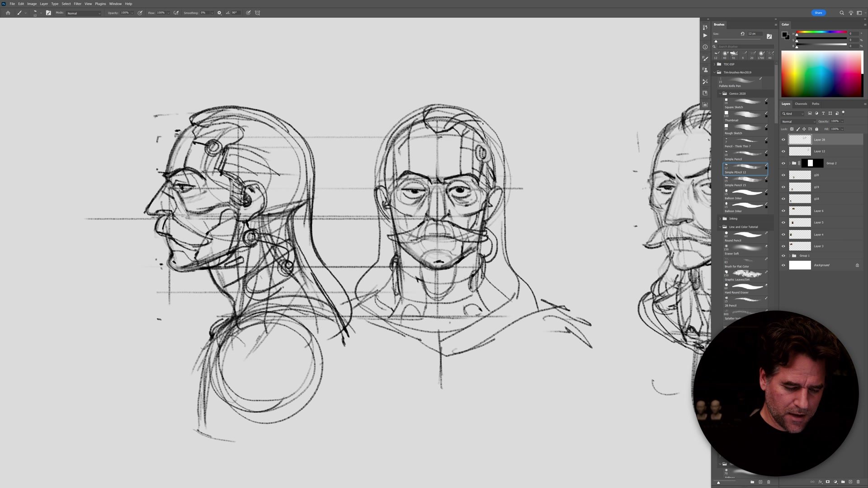
Task: Click the Share button
Action: [x=818, y=13]
